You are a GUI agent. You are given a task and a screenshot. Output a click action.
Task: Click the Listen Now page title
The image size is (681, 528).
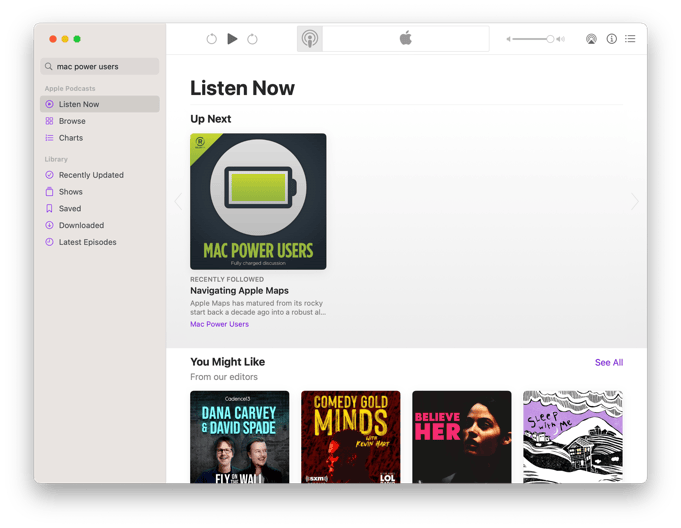(242, 88)
